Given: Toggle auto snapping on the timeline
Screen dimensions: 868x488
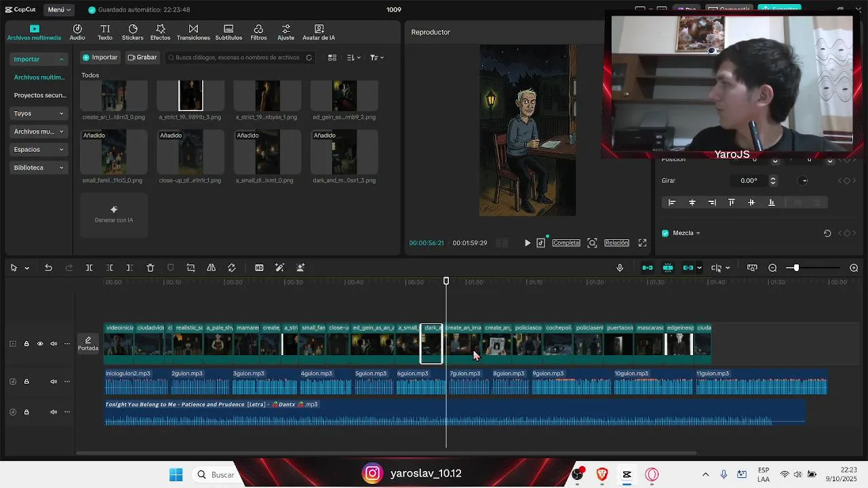Looking at the screenshot, I should pos(668,268).
